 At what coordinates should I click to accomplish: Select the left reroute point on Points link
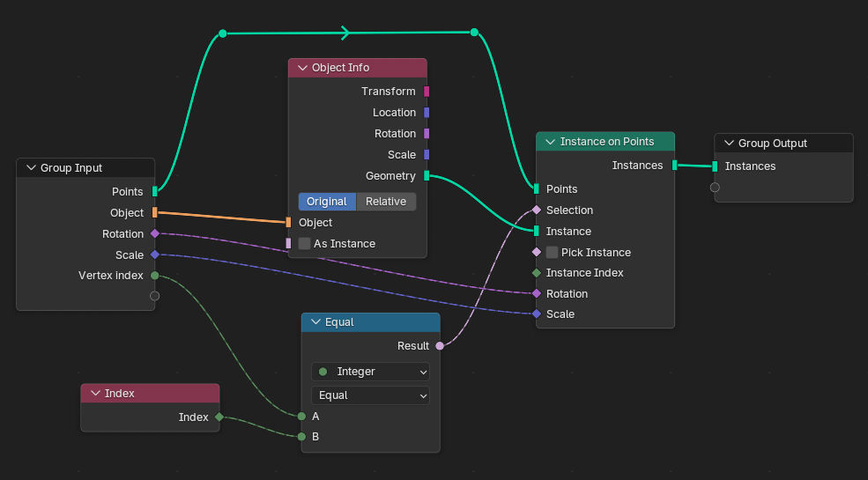tap(223, 33)
